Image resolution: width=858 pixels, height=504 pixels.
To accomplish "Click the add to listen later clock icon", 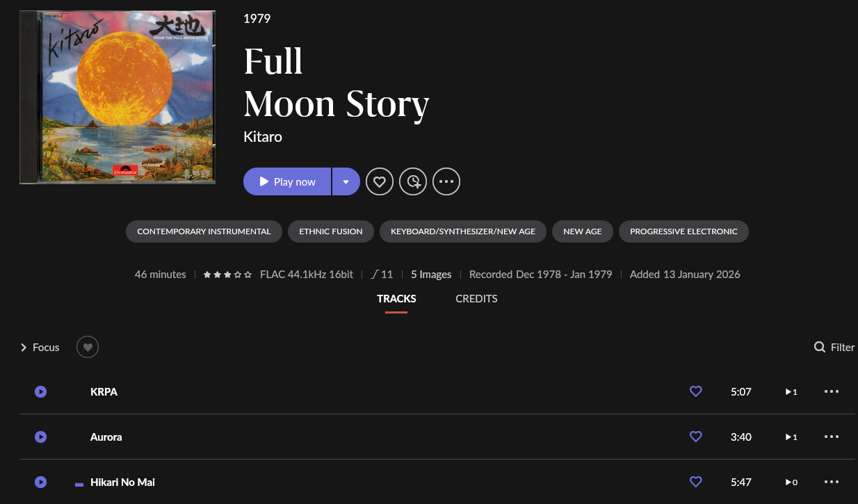I will point(413,181).
